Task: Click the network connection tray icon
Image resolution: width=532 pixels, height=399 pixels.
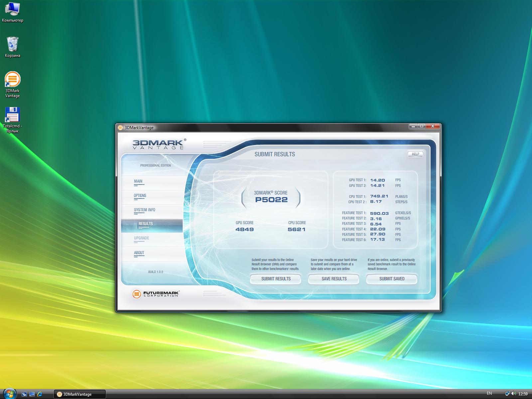Action: pos(507,394)
